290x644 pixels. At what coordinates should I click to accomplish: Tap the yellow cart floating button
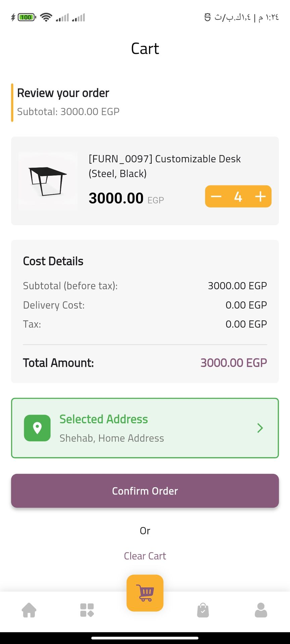tap(145, 593)
